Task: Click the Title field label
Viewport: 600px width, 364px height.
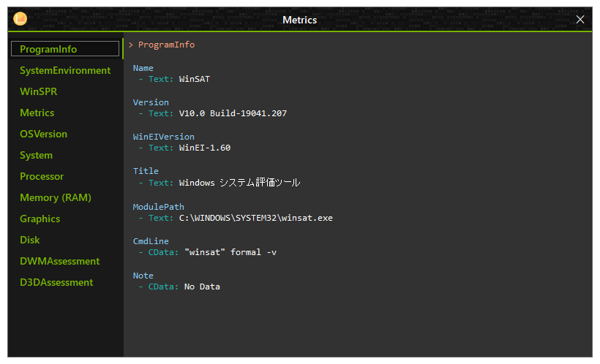Action: (x=146, y=171)
